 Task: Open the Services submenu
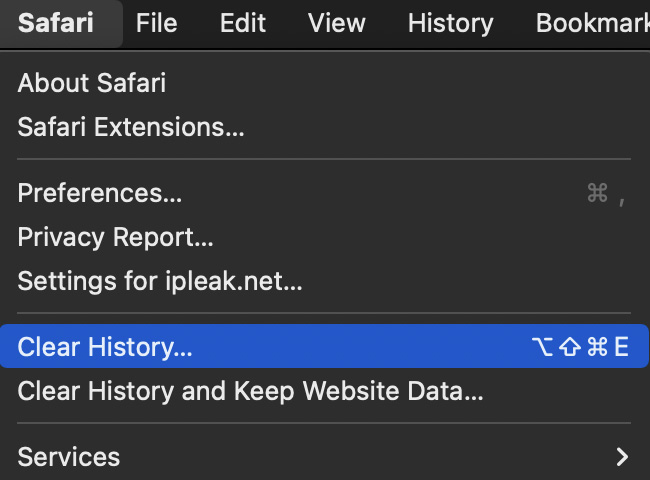[x=69, y=457]
